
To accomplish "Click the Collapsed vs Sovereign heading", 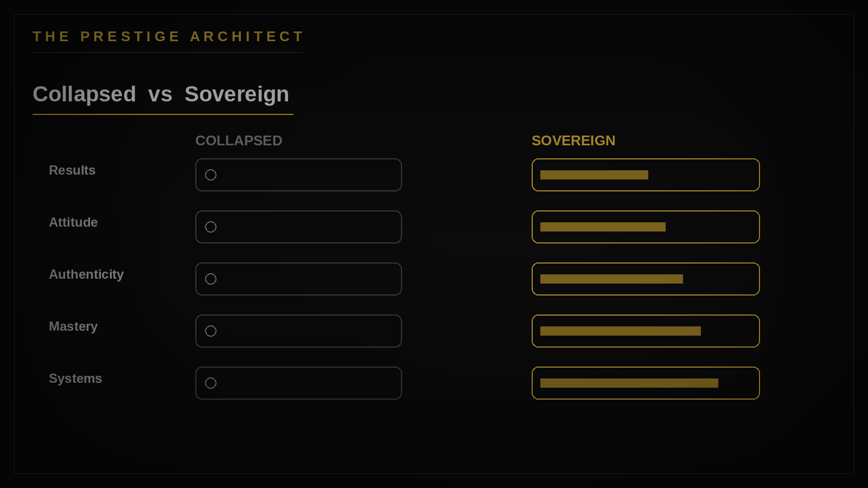I will [161, 94].
